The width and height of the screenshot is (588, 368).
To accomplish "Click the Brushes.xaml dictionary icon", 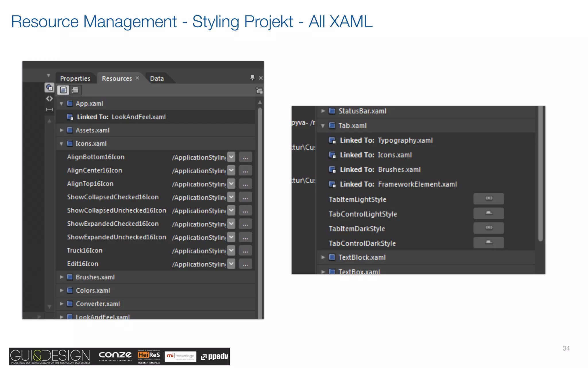I will pos(70,277).
